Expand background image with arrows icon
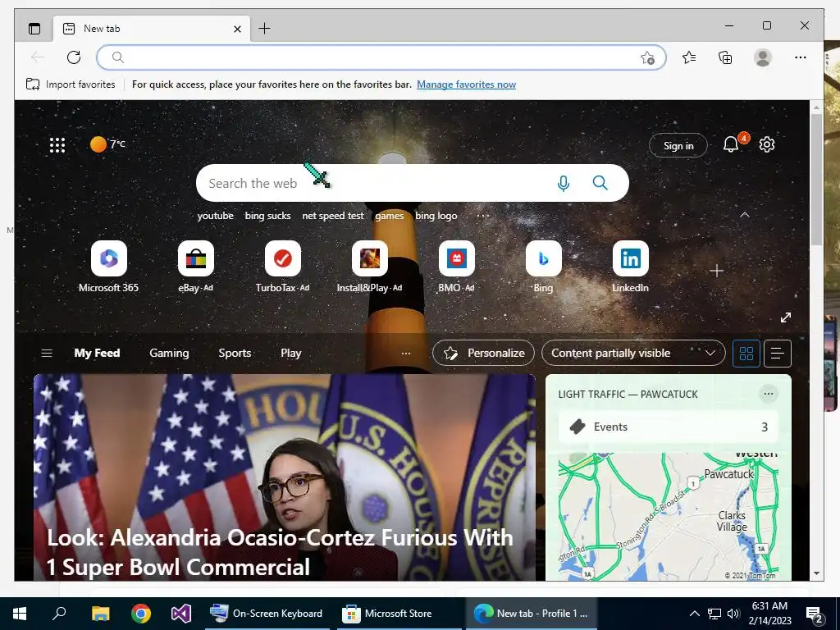Image resolution: width=840 pixels, height=630 pixels. coord(786,317)
